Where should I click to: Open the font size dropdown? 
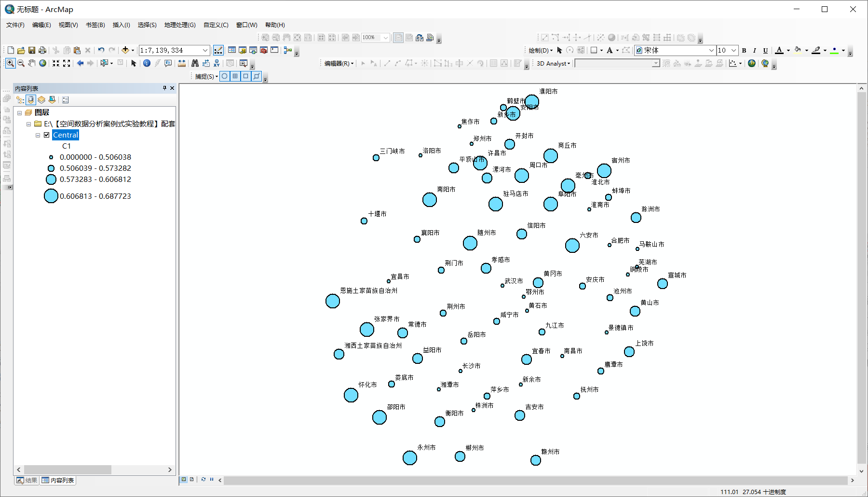click(x=734, y=50)
